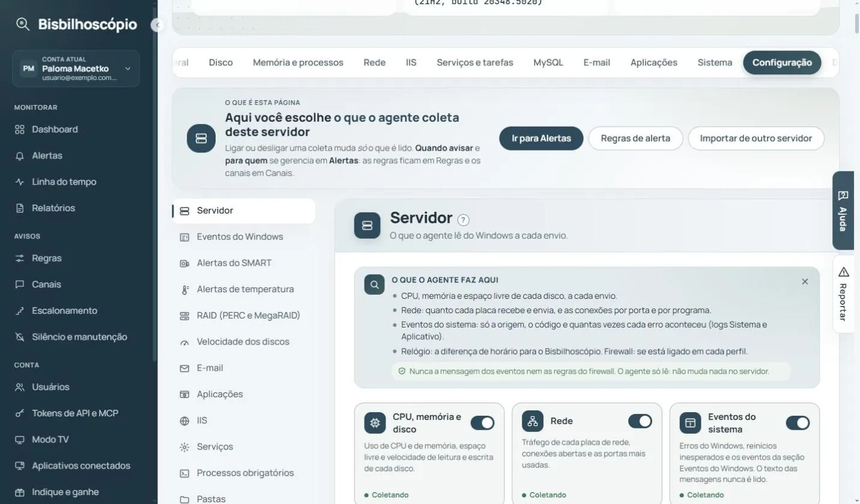Select the Configuração tab
860x504 pixels.
tap(782, 62)
